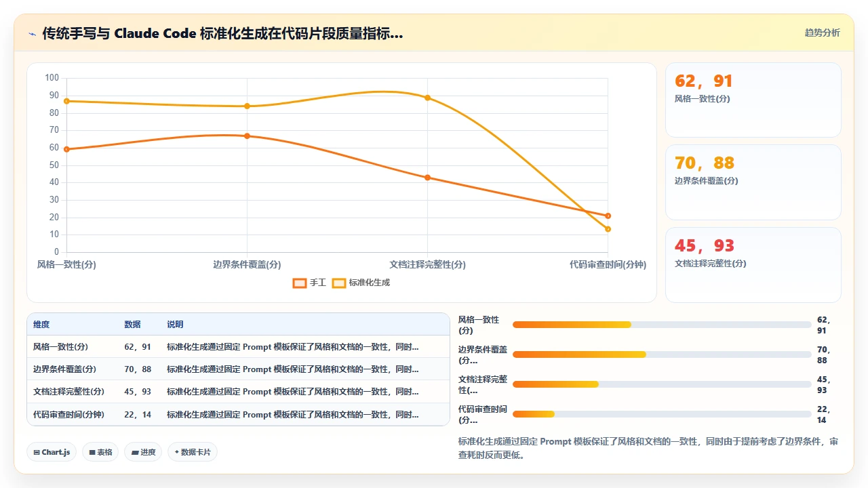
Task: Click the summary paragraph below progress bars
Action: click(x=648, y=448)
